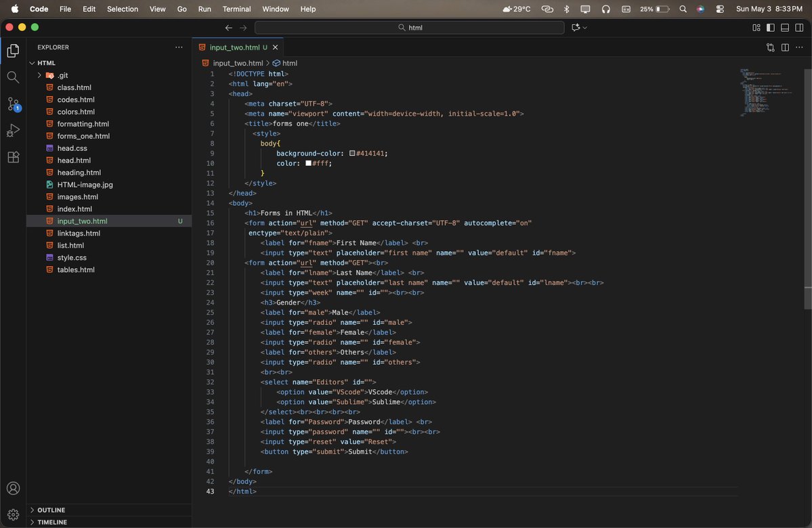
Task: Click the battery status icon
Action: (x=662, y=9)
